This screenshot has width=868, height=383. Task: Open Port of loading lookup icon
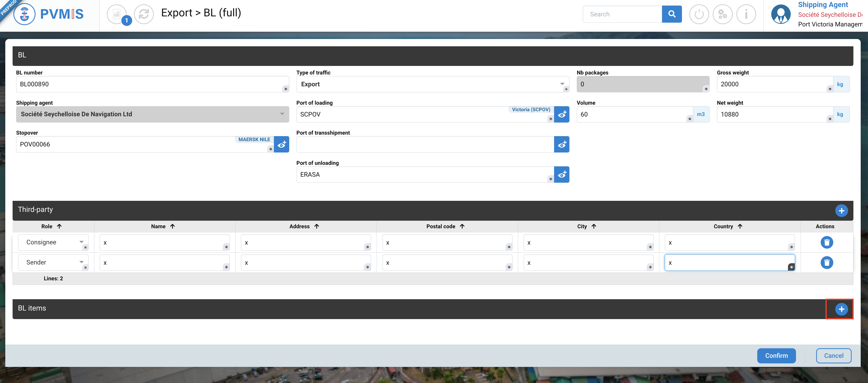pos(561,114)
